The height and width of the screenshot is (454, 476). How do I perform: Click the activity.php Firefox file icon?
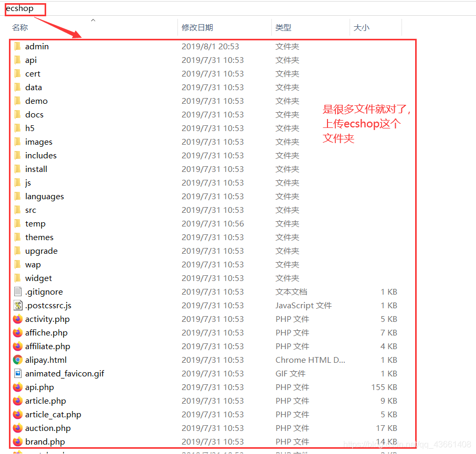click(18, 319)
